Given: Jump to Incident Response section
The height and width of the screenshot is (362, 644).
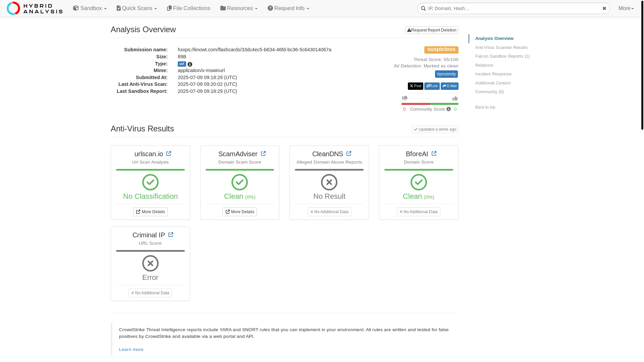Looking at the screenshot, I should point(493,74).
